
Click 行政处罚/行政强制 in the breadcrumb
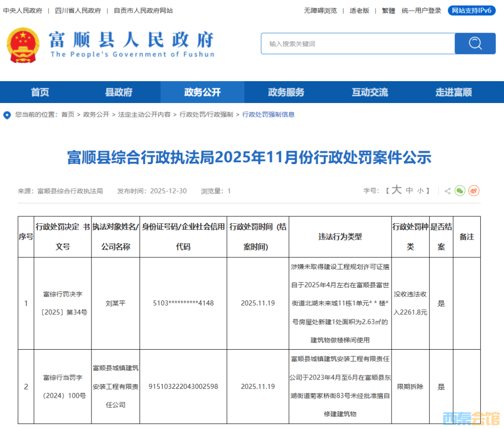point(206,115)
